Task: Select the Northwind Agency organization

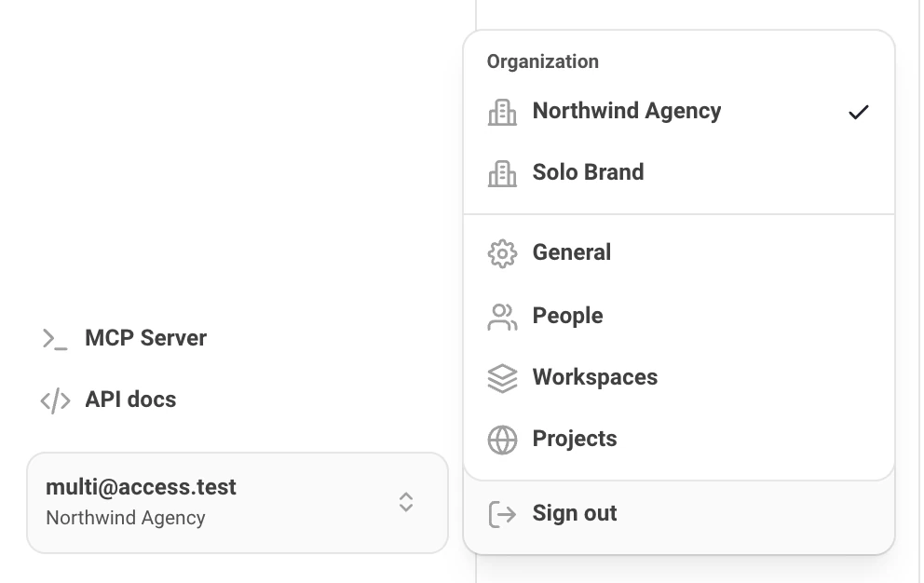Action: tap(679, 112)
